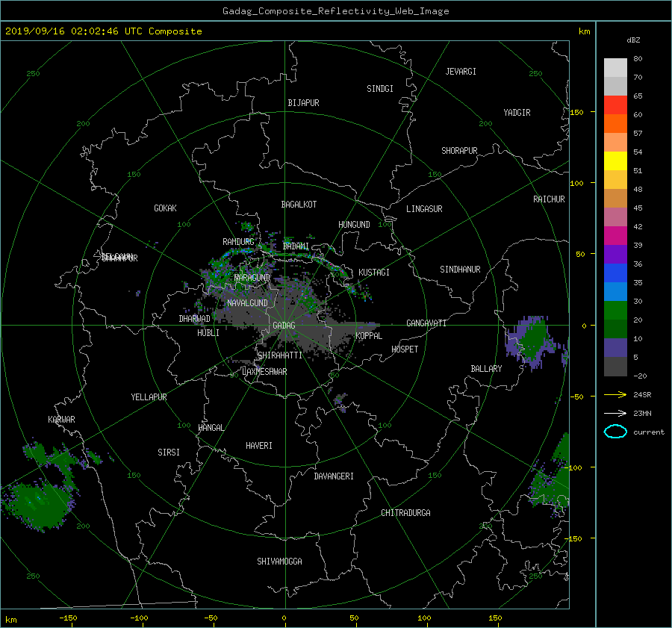Click the white 23MN arrow legend icon
Viewport: 672px width, 628px height.
coord(615,413)
